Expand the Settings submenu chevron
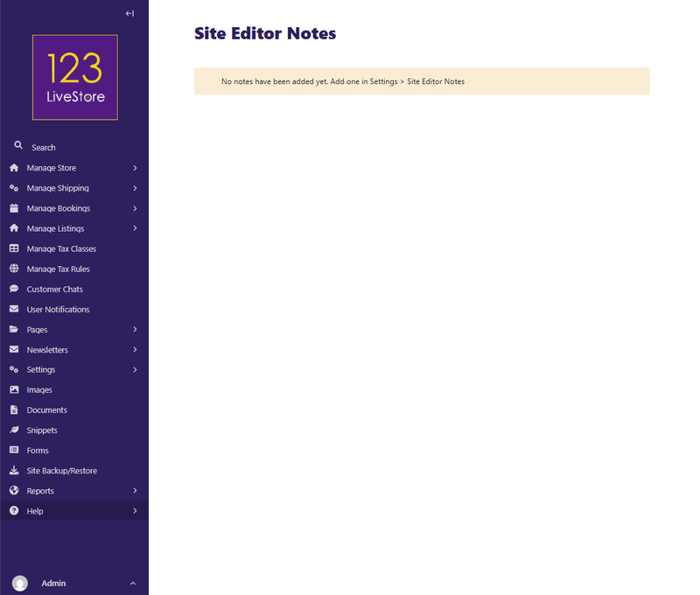 pos(135,369)
